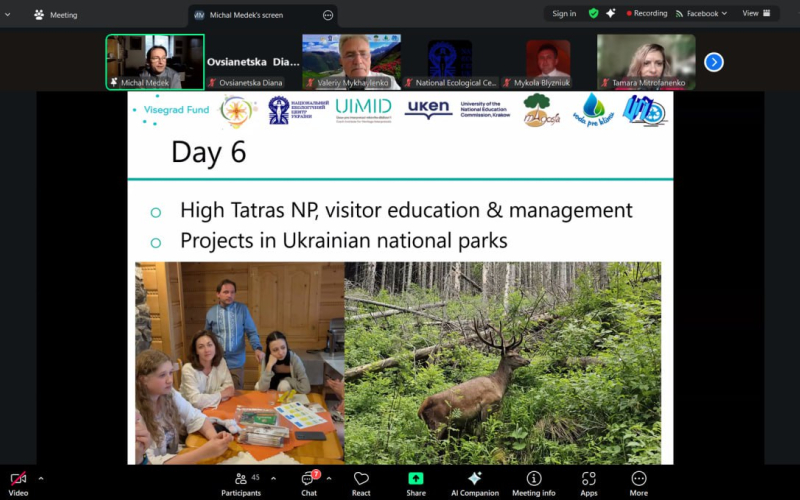Image resolution: width=800 pixels, height=500 pixels.
Task: Select Valeriy Mykhaylenko's video thumbnail
Action: [x=351, y=62]
